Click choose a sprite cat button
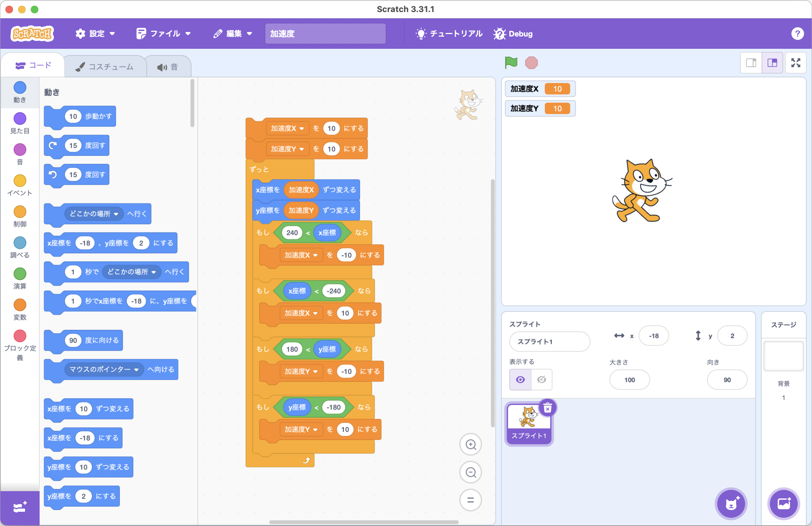 pos(731,504)
